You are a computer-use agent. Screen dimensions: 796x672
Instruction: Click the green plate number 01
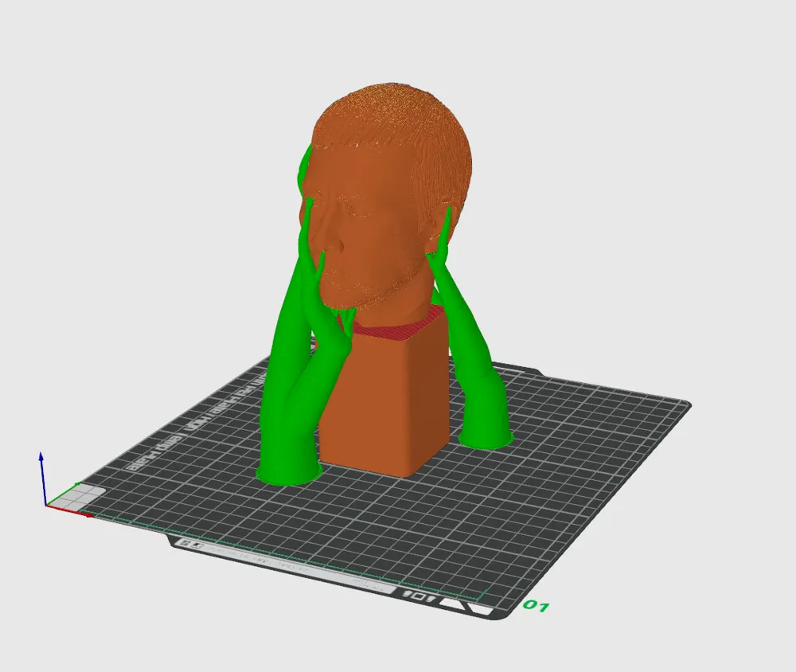pyautogui.click(x=536, y=608)
